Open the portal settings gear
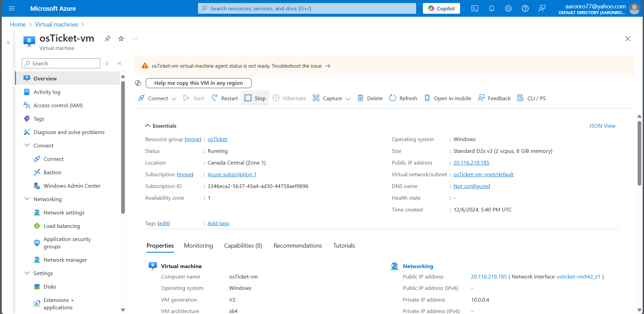This screenshot has width=644, height=314. point(508,8)
